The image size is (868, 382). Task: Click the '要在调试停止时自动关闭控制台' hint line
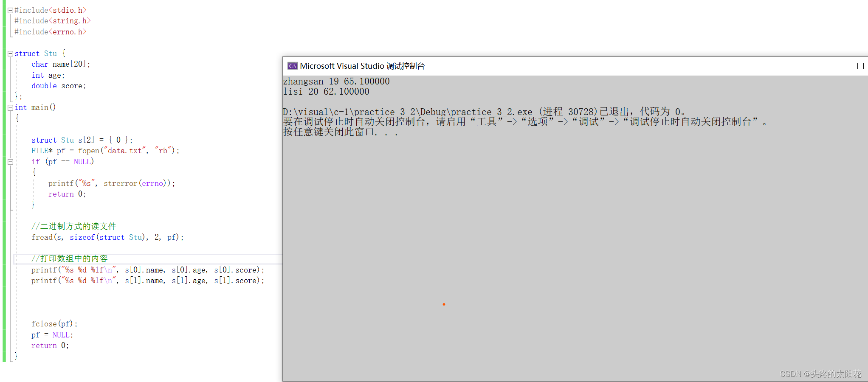525,122
